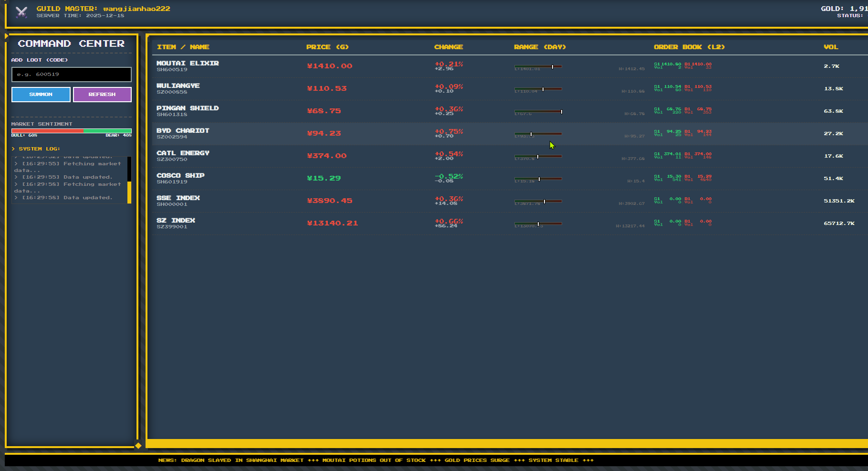Click the SUMMON button
The height and width of the screenshot is (471, 868).
[x=41, y=94]
